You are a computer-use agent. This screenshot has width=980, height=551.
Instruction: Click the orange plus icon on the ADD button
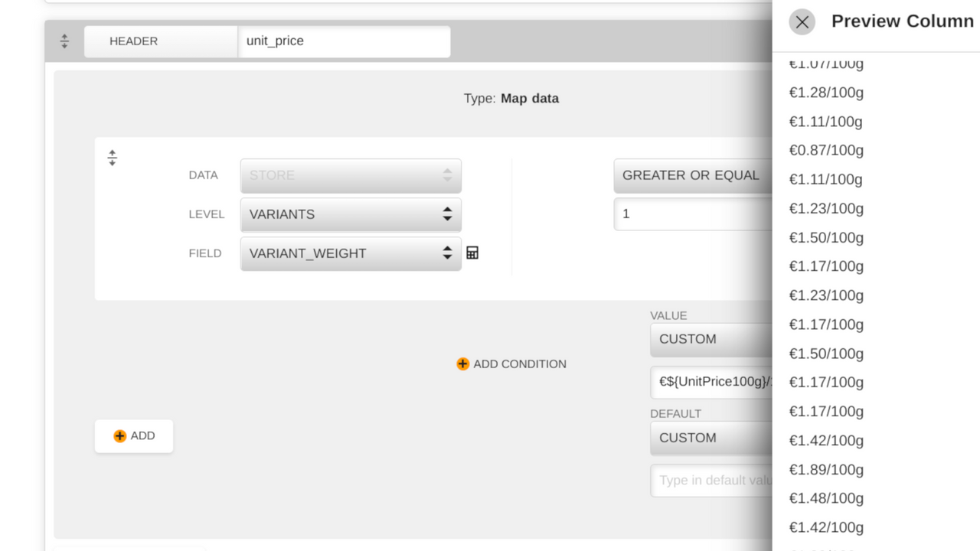tap(119, 435)
